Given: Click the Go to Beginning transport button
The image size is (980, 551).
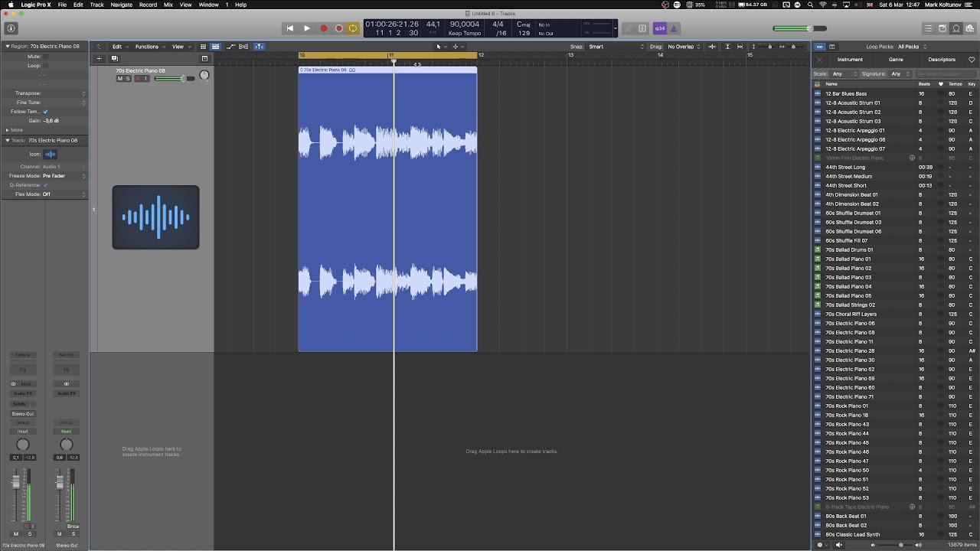Looking at the screenshot, I should point(289,28).
